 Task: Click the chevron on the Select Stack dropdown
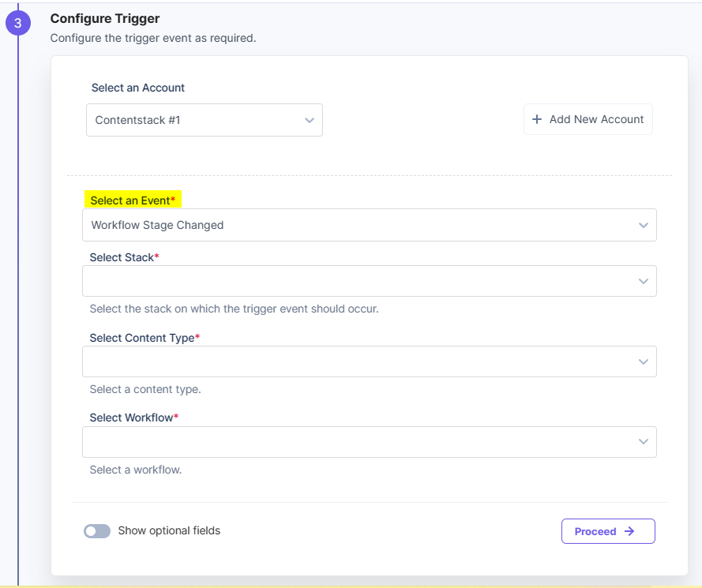pyautogui.click(x=644, y=281)
